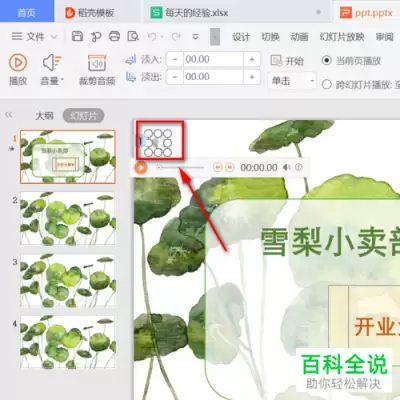The image size is (400, 400).
Task: Play audio with orange player button
Action: click(141, 168)
